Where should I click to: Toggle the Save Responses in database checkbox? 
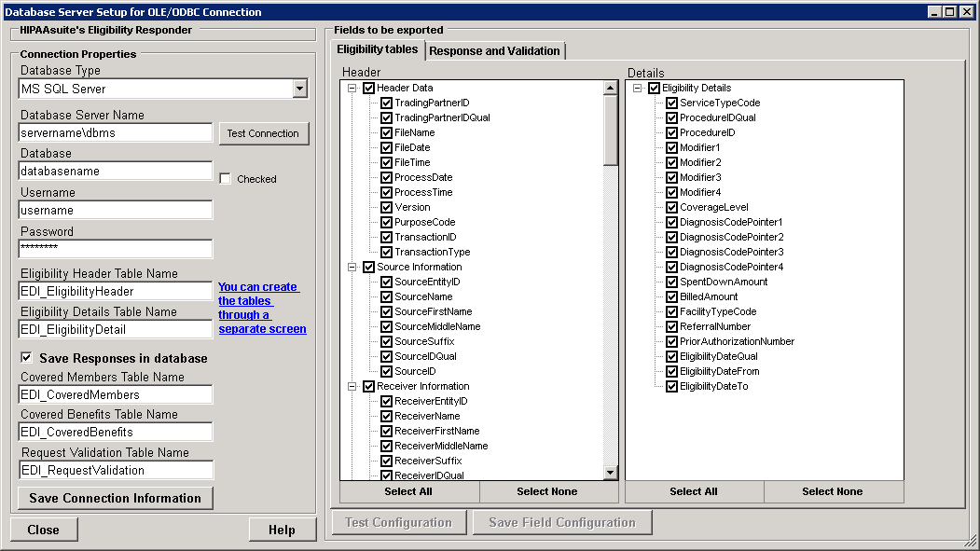click(x=26, y=357)
